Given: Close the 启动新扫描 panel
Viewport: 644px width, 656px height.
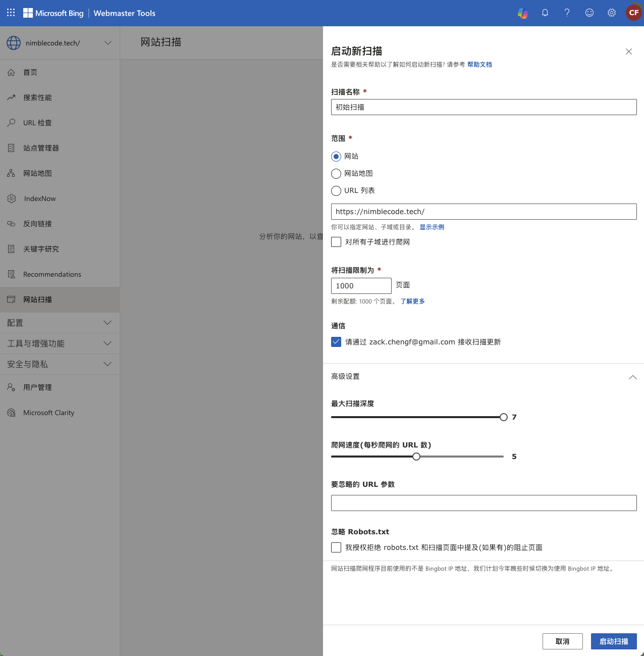Looking at the screenshot, I should pos(629,52).
